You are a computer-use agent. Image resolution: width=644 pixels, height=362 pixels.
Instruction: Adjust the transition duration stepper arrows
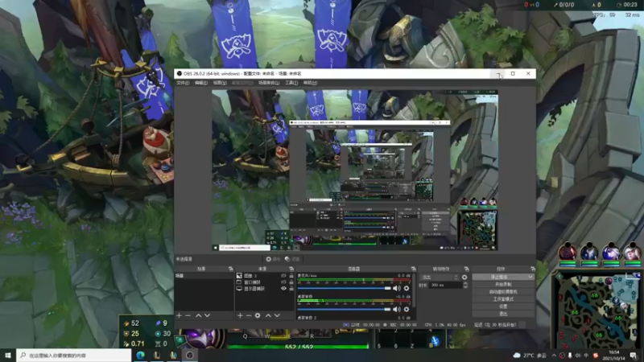[x=465, y=286]
